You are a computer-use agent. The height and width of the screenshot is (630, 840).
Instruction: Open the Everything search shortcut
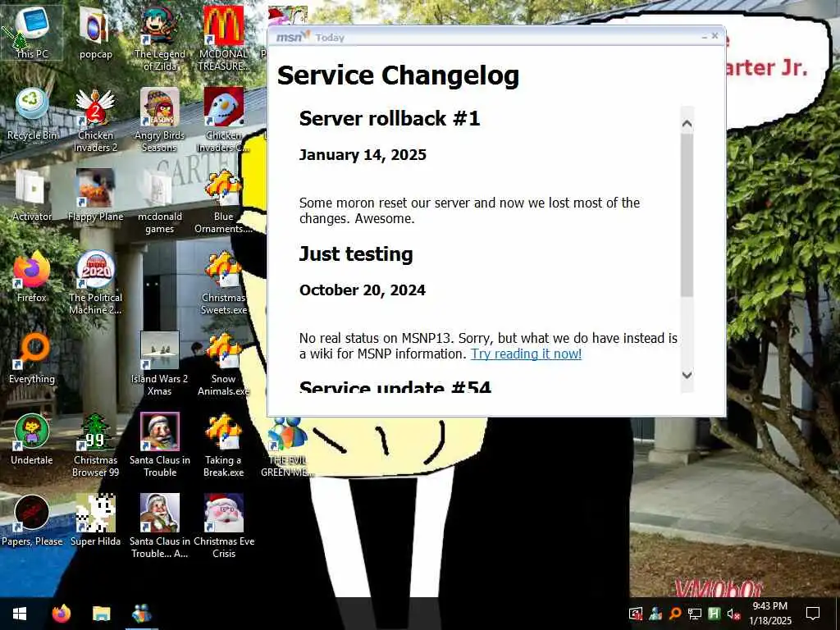tap(32, 358)
